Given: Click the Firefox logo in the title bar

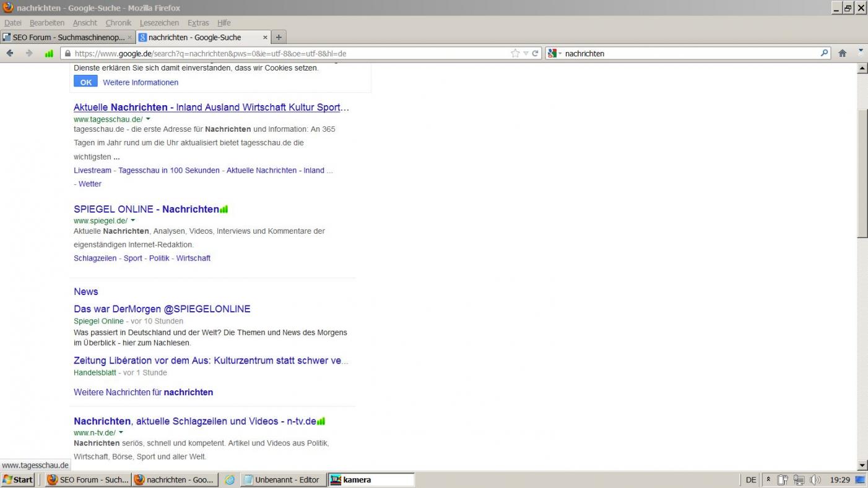Looking at the screenshot, I should 8,7.
